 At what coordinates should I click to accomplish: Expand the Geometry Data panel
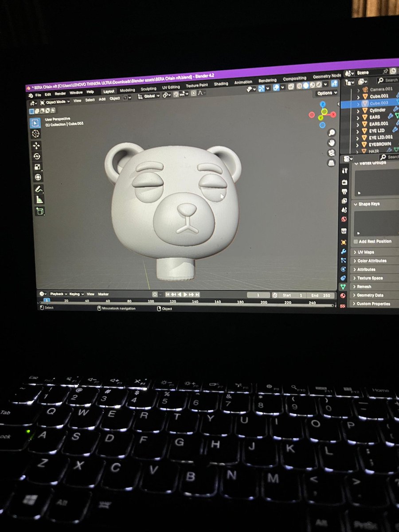coord(375,295)
